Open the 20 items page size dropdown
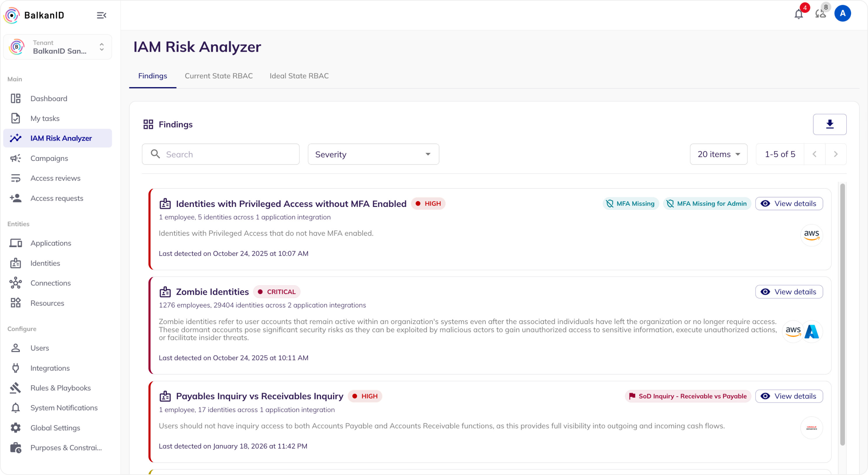The height and width of the screenshot is (475, 868). coord(718,154)
